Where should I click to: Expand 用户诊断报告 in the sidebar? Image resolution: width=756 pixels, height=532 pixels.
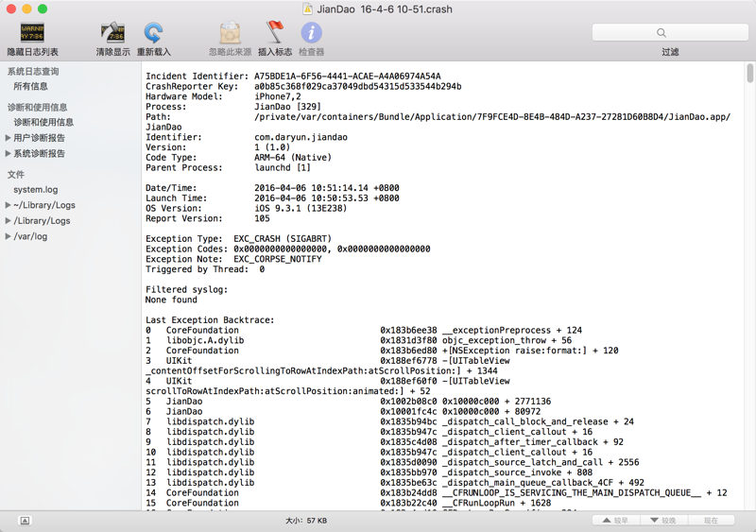[x=8, y=138]
